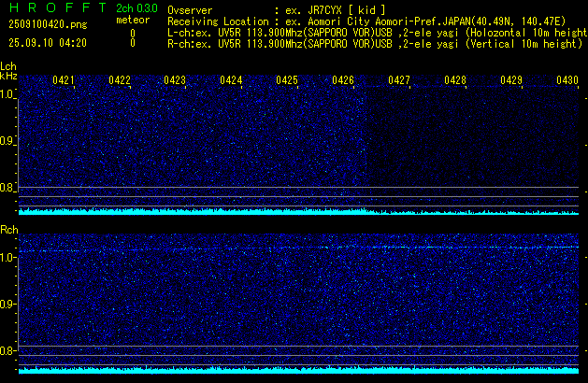Viewport: 588px width, 383px height.
Task: Click the Rch 0.8 kHz axis label
Action: pyautogui.click(x=7, y=350)
